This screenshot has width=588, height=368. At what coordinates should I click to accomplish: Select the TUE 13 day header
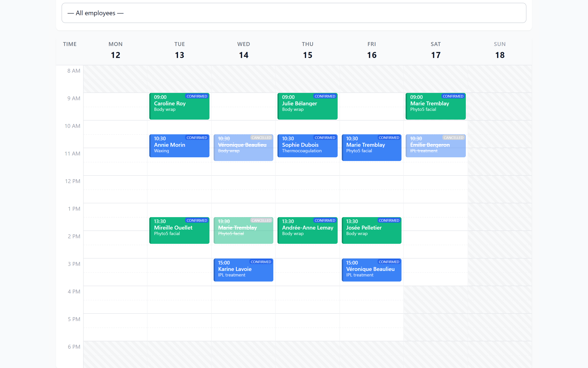click(x=180, y=50)
